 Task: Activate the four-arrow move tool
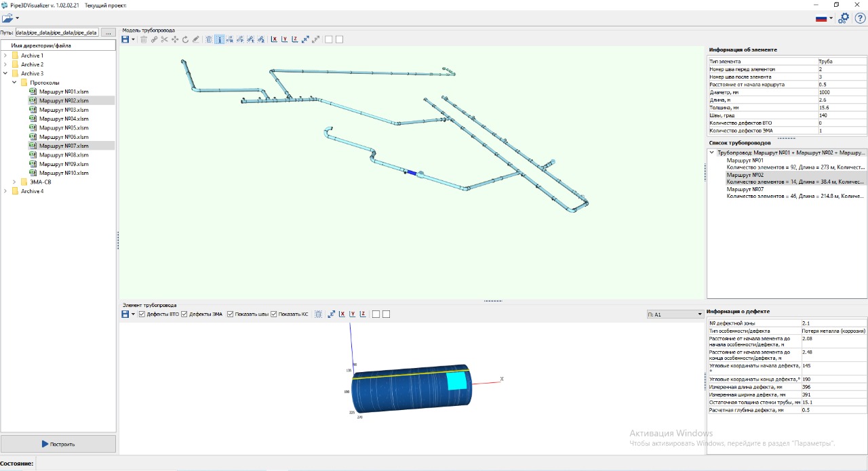tap(175, 39)
